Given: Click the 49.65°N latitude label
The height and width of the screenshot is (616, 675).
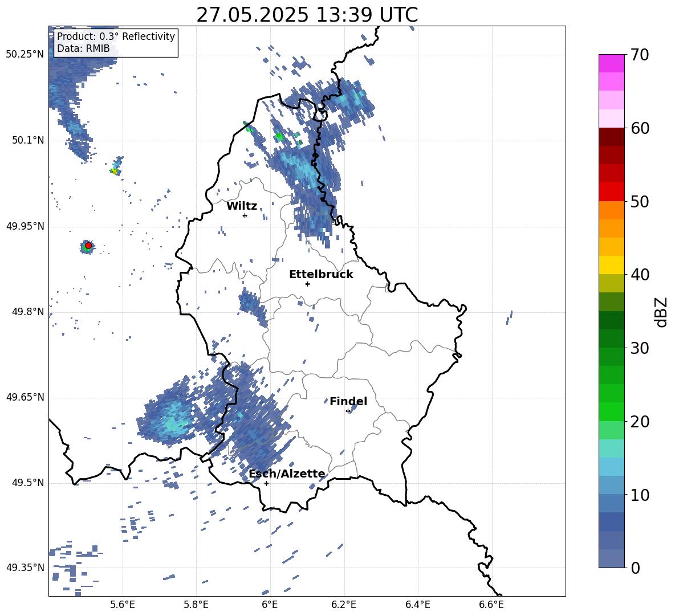Looking at the screenshot, I should (25, 397).
